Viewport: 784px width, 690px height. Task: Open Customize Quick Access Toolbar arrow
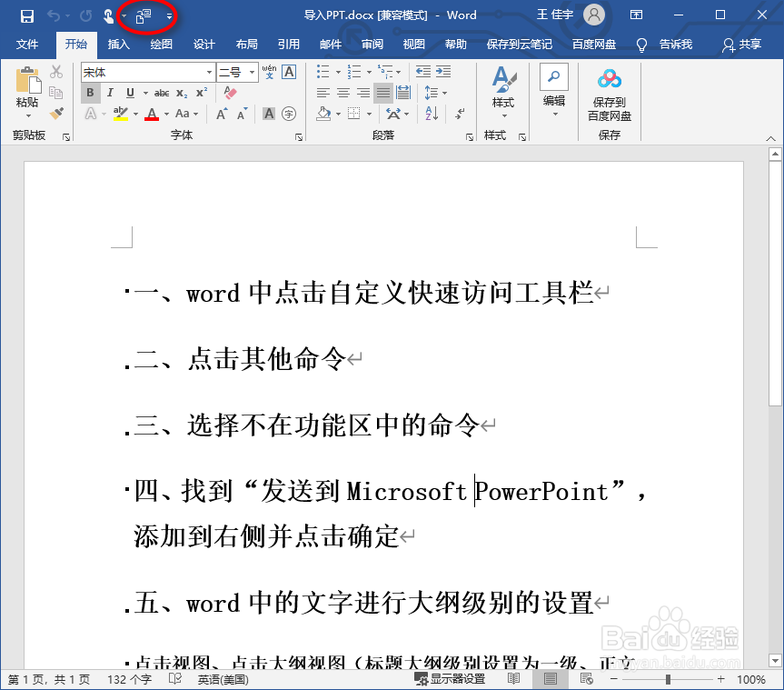(170, 16)
